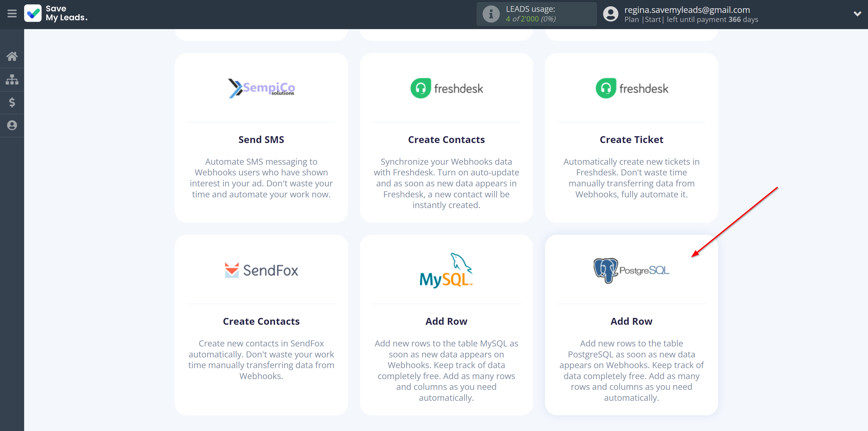Select the Create Ticket title
The width and height of the screenshot is (868, 431).
(x=631, y=139)
